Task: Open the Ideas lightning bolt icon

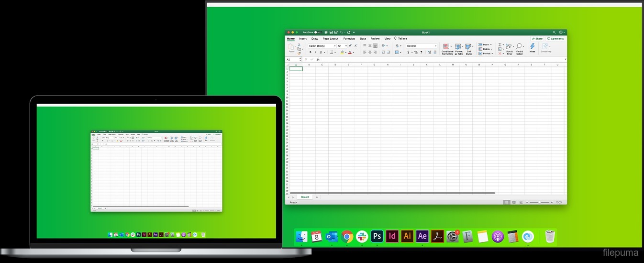Action: tap(532, 47)
